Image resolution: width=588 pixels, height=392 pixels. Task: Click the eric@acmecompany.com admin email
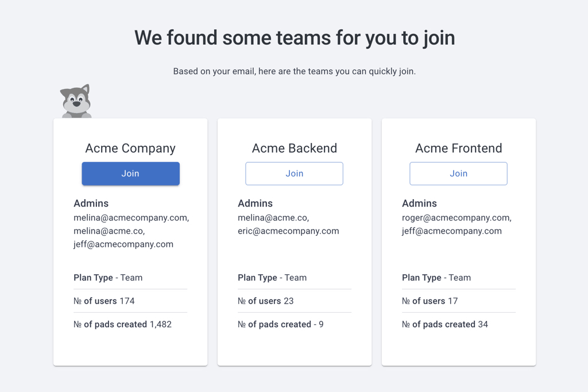click(x=288, y=231)
